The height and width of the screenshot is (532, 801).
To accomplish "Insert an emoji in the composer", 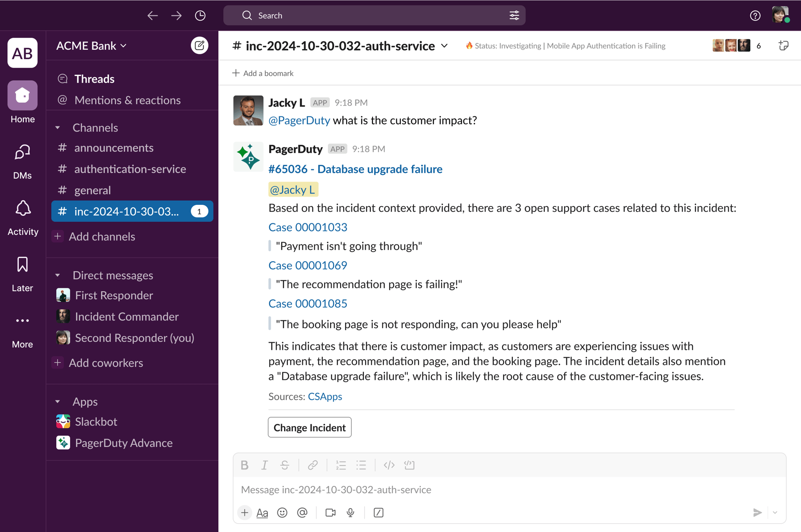I will (282, 513).
